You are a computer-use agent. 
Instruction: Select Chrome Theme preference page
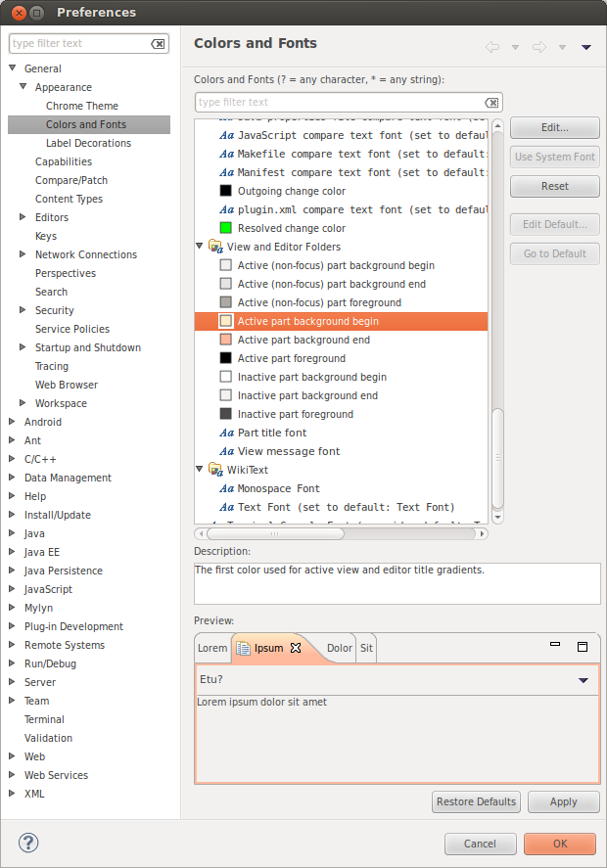click(x=82, y=106)
